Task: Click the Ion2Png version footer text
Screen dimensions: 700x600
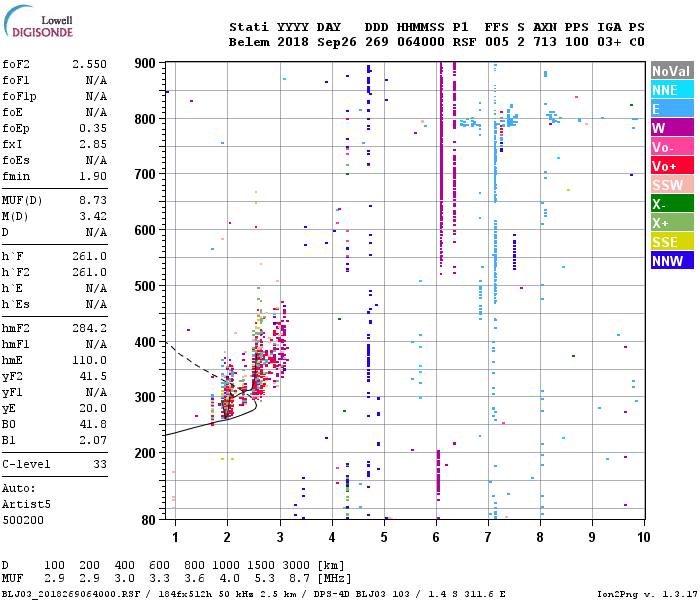Action: click(x=647, y=594)
